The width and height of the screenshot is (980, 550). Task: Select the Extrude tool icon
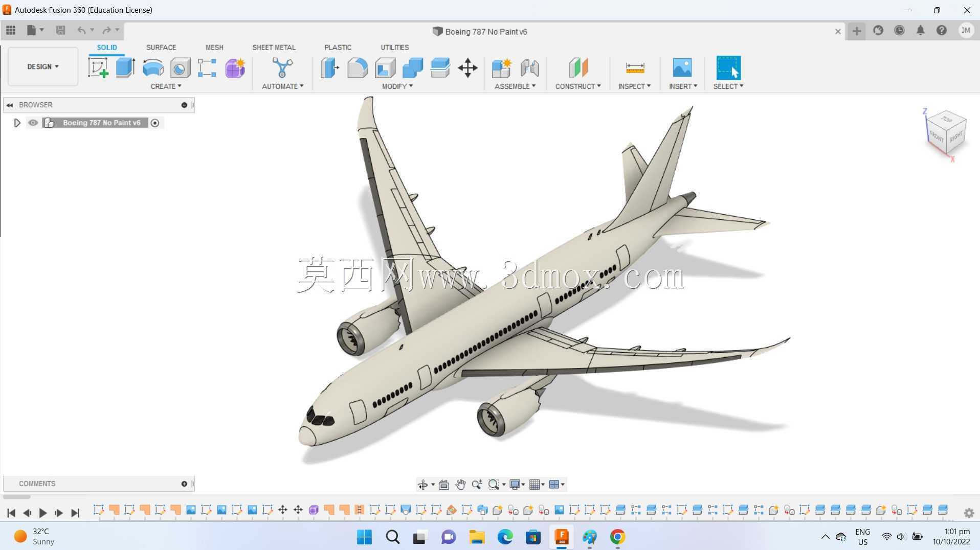(125, 67)
